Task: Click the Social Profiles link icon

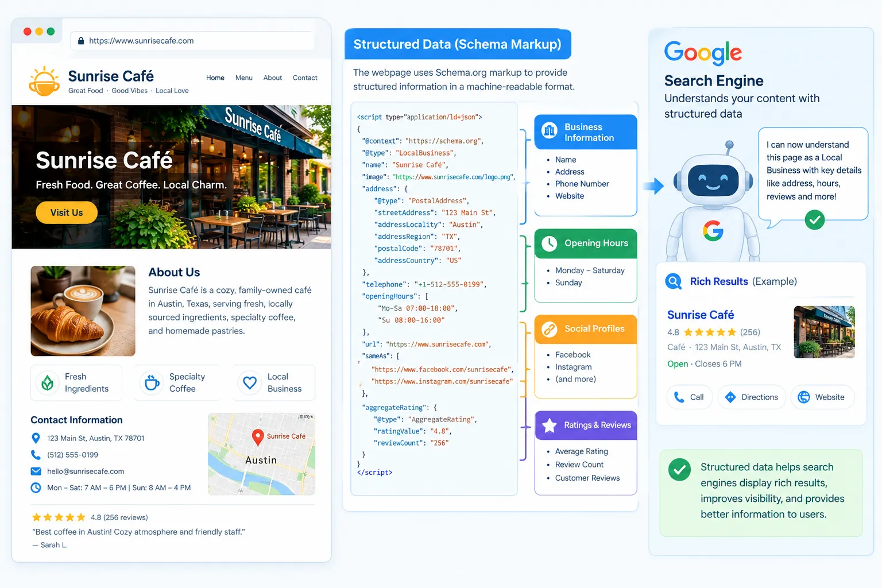Action: click(x=550, y=329)
